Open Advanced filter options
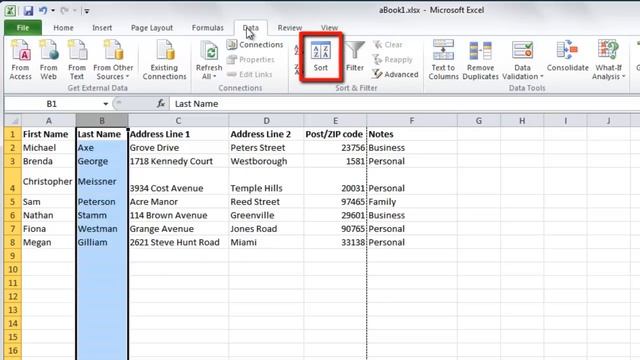640x360 pixels. pos(396,74)
